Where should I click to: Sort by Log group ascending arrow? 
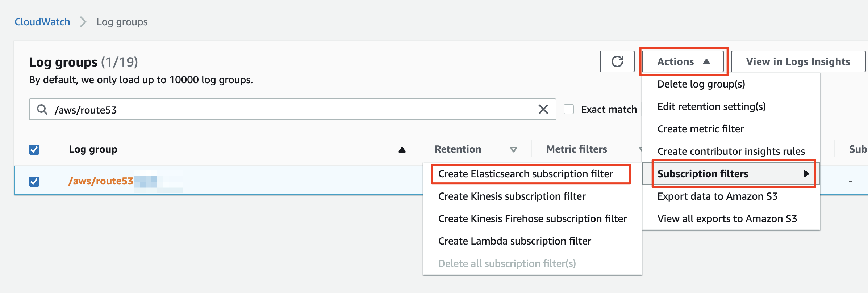402,150
